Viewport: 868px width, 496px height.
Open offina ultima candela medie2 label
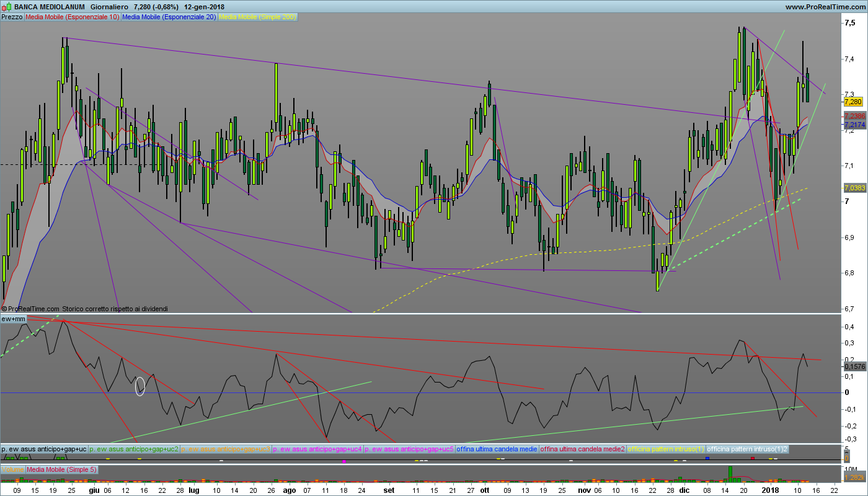(x=583, y=449)
